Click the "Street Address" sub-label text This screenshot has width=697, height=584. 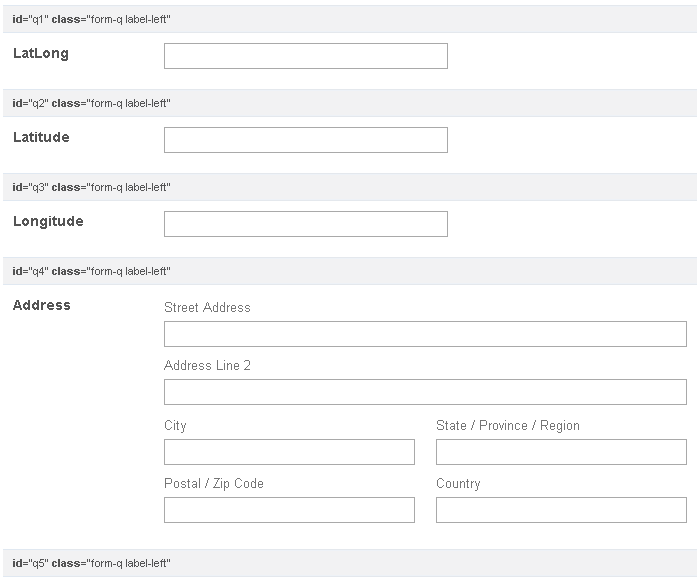[207, 308]
